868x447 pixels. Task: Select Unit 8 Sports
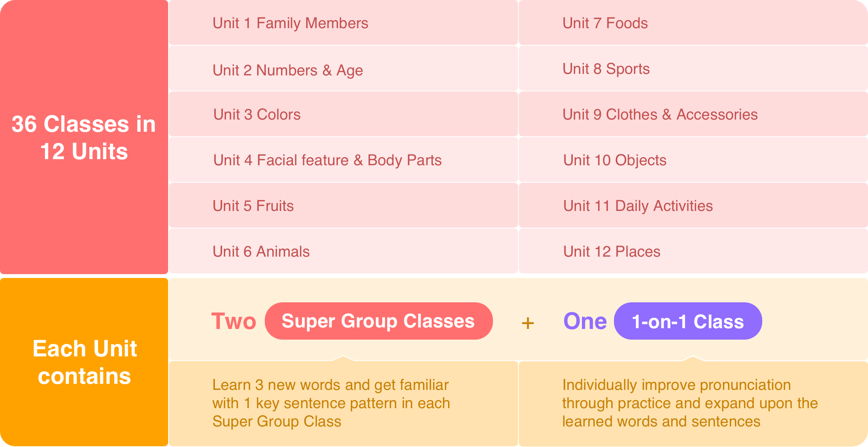pos(606,69)
